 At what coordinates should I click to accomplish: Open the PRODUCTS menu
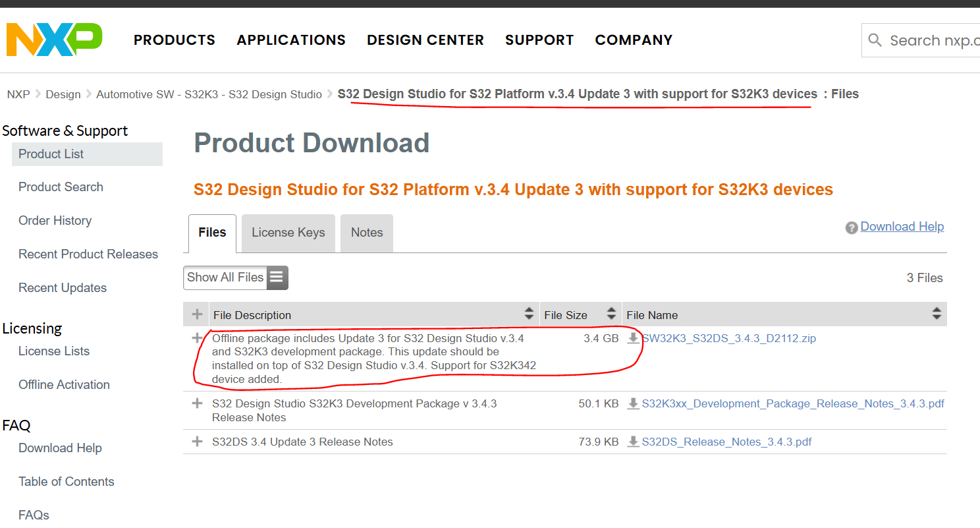click(175, 40)
